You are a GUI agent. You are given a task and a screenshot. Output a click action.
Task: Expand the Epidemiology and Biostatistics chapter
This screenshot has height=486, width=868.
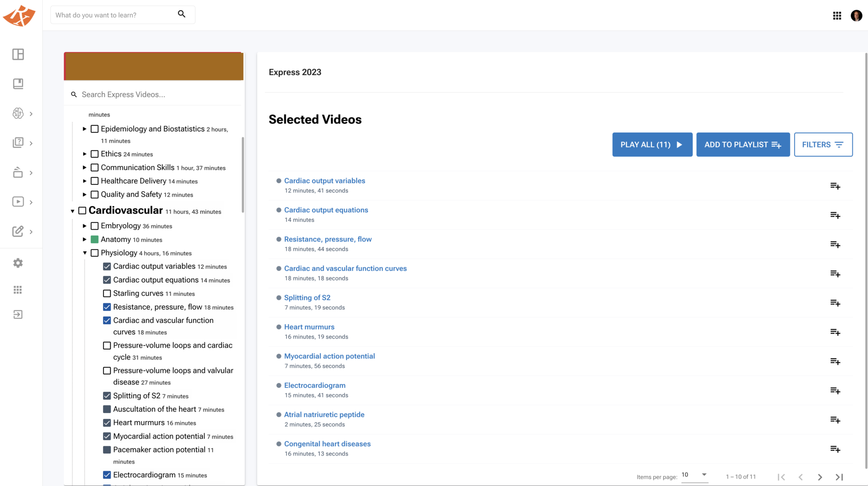(84, 129)
